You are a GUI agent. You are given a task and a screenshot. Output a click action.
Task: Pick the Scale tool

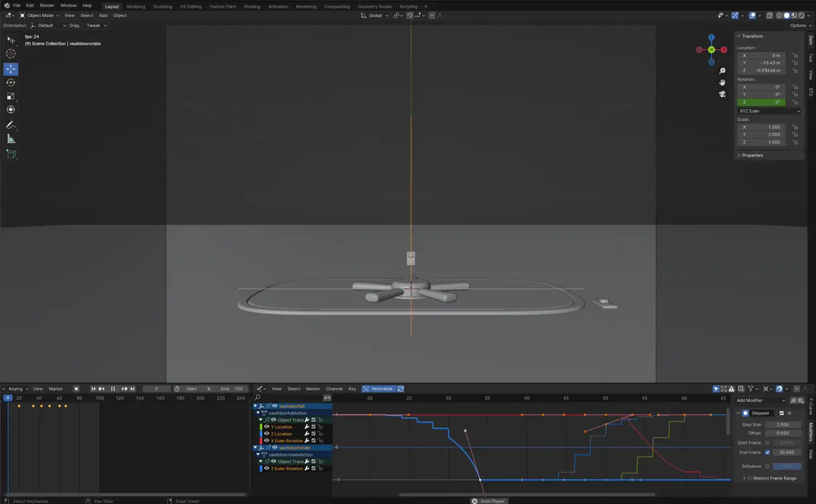(11, 96)
